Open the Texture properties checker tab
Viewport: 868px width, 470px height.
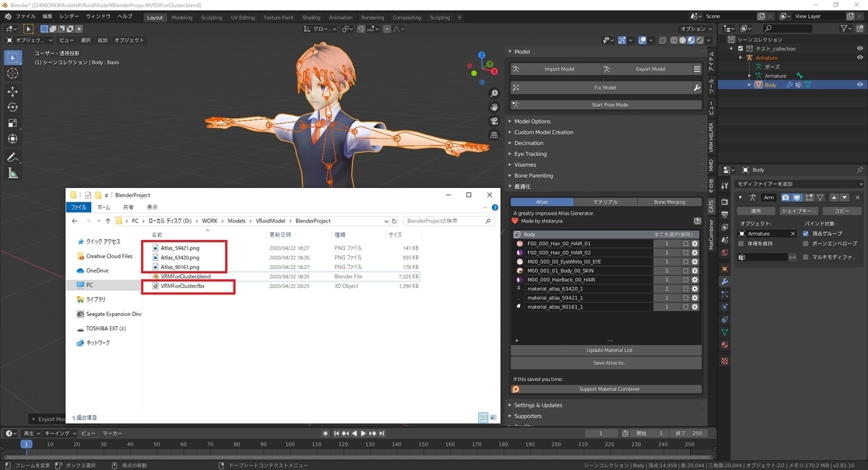726,360
